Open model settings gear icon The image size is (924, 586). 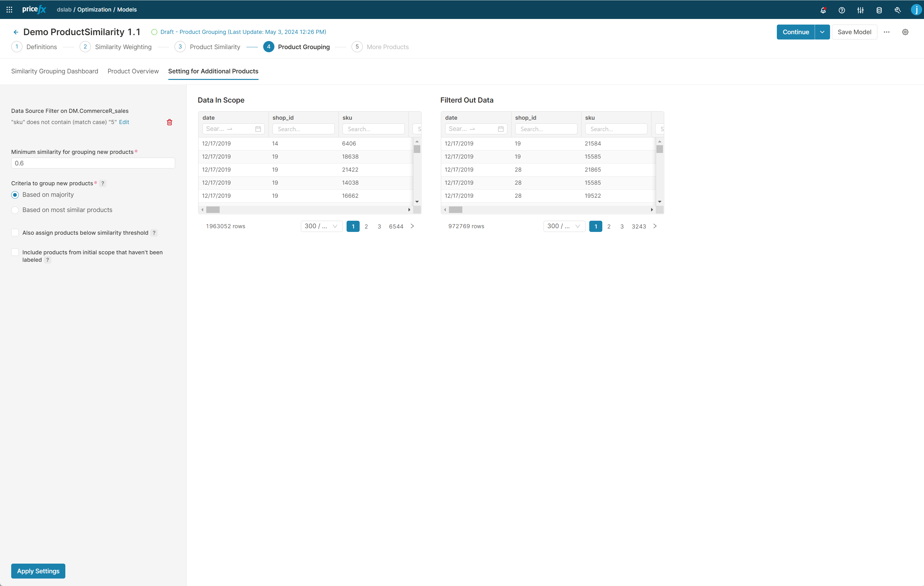905,32
